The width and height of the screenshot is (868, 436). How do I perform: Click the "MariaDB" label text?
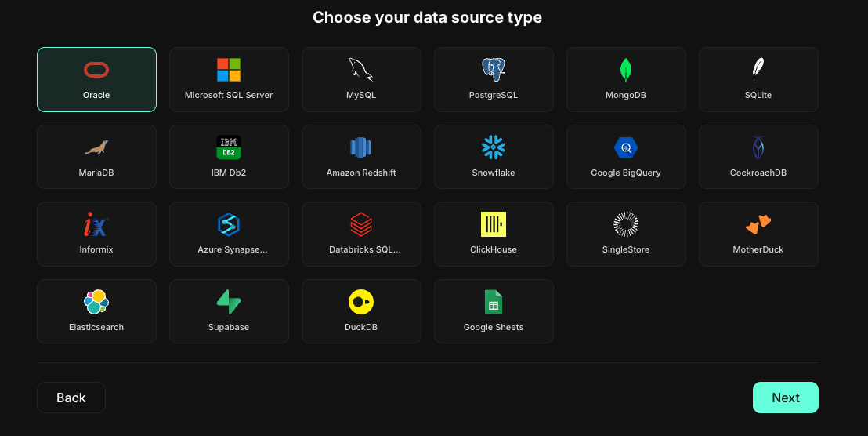96,173
